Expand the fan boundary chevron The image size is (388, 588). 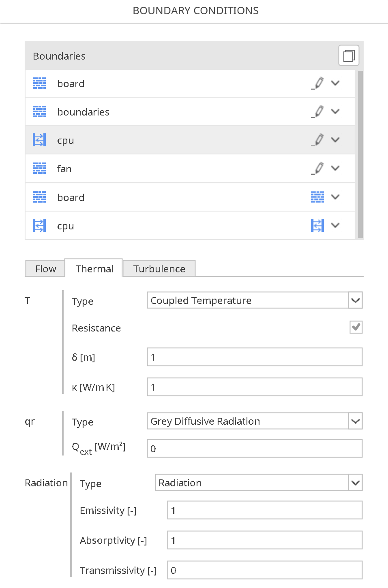point(335,168)
